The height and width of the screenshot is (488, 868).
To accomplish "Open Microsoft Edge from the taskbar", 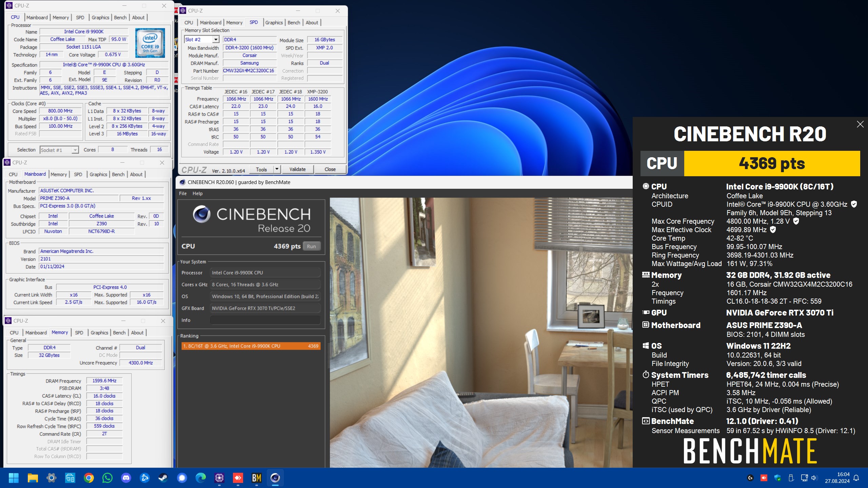I will 201,478.
